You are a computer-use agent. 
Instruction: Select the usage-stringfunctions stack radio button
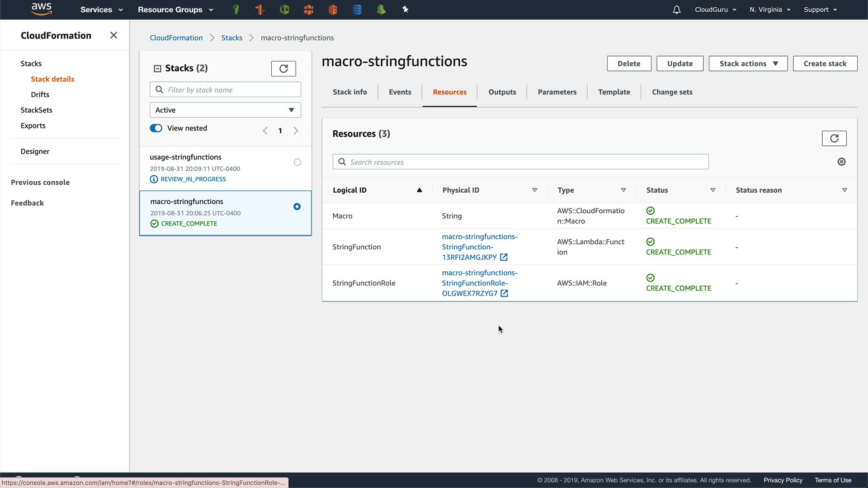pos(297,162)
